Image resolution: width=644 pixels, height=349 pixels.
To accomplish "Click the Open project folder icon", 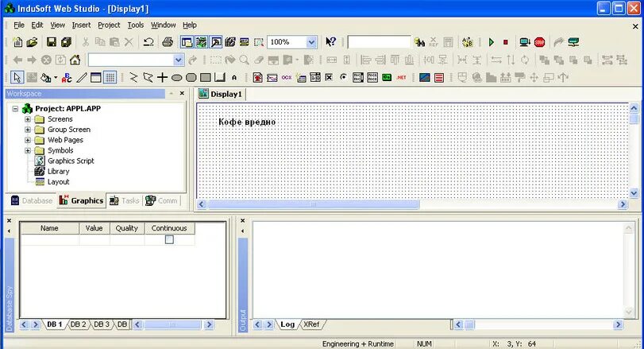I will pyautogui.click(x=32, y=42).
